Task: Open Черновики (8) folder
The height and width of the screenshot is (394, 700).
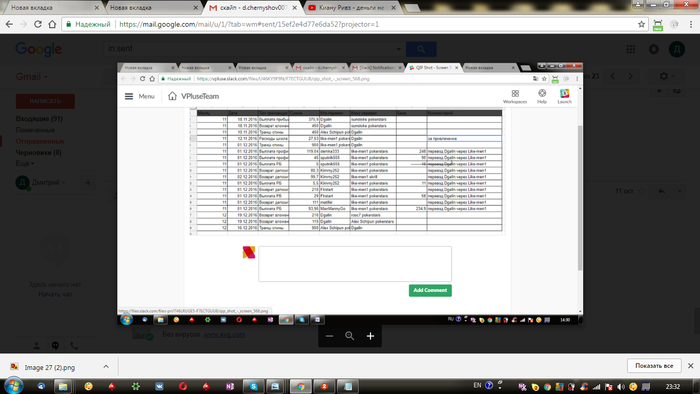Action: pyautogui.click(x=38, y=153)
